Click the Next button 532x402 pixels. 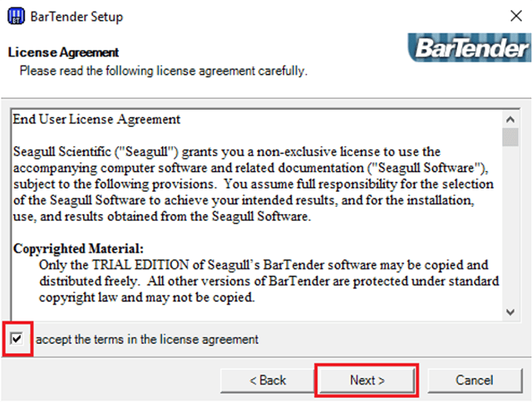point(367,380)
